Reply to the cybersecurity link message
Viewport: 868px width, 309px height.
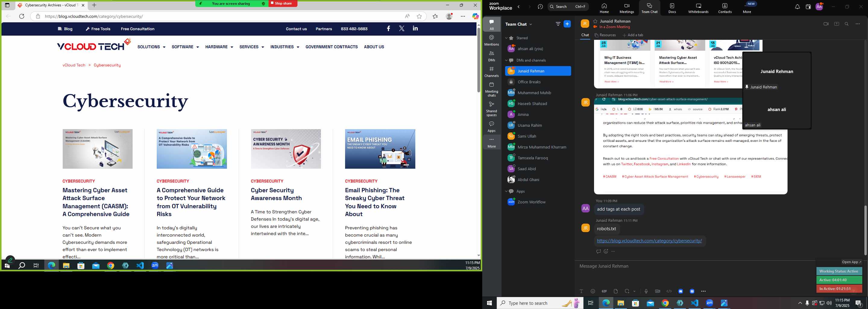coord(599,251)
